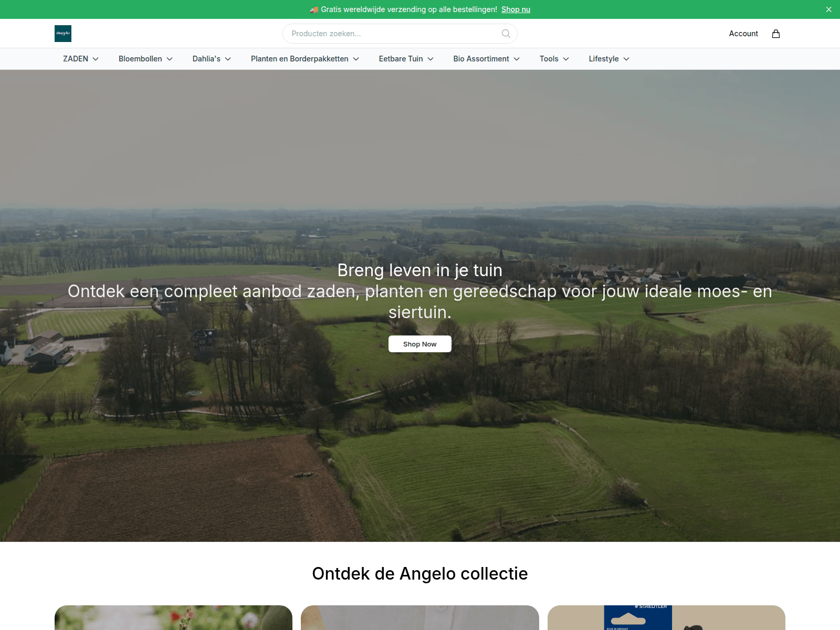Open the Bloembollen menu
840x630 pixels.
[145, 59]
